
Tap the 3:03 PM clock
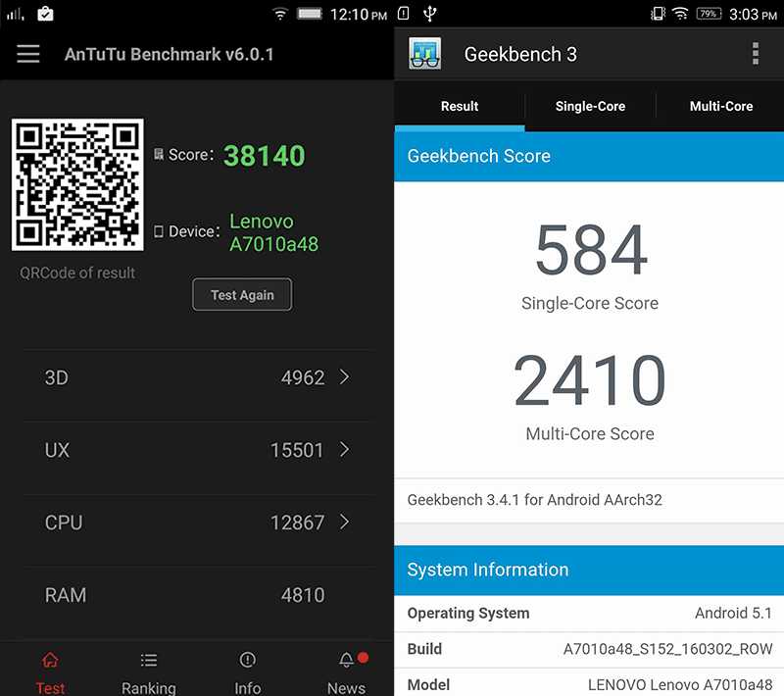[753, 15]
